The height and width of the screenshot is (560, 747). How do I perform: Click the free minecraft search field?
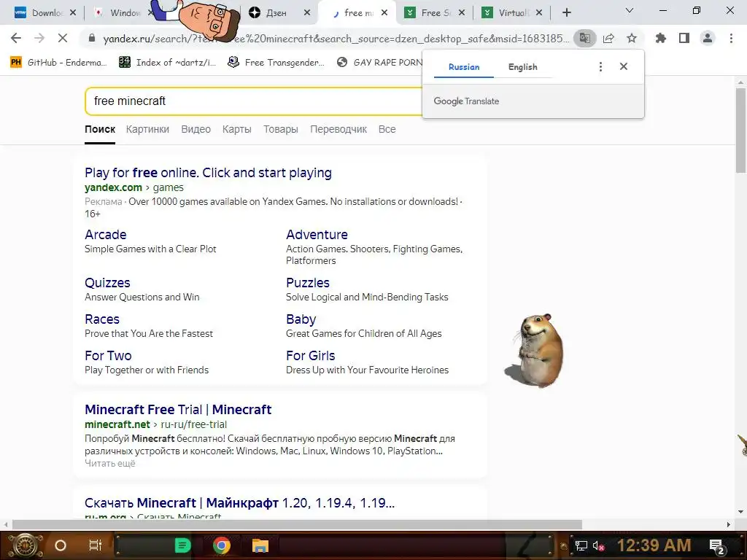[x=253, y=101]
